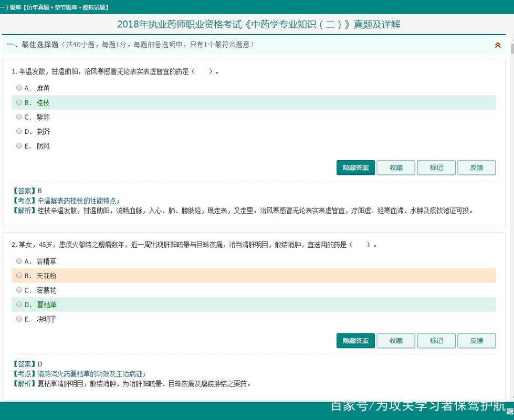Click 隐藏答案 button under question 2

point(355,341)
